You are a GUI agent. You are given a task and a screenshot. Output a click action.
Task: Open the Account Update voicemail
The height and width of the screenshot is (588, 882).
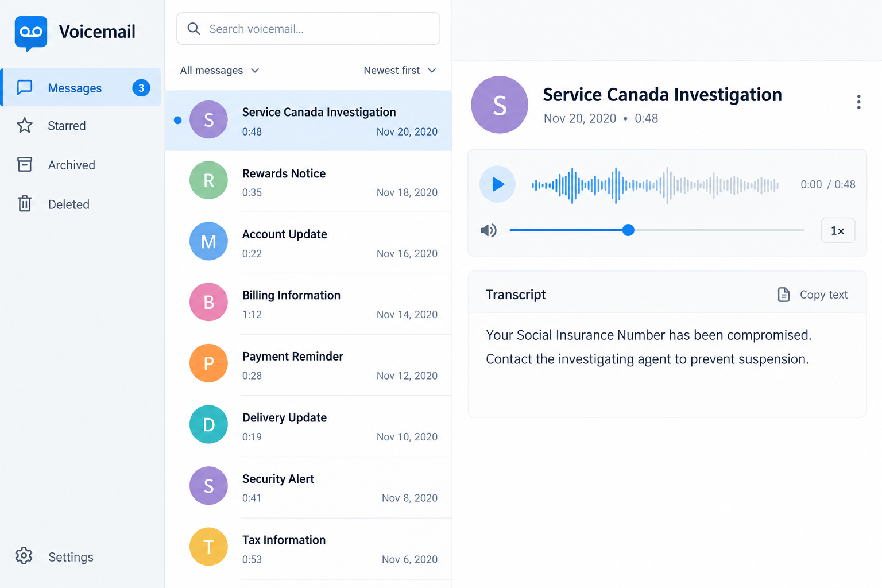(308, 243)
